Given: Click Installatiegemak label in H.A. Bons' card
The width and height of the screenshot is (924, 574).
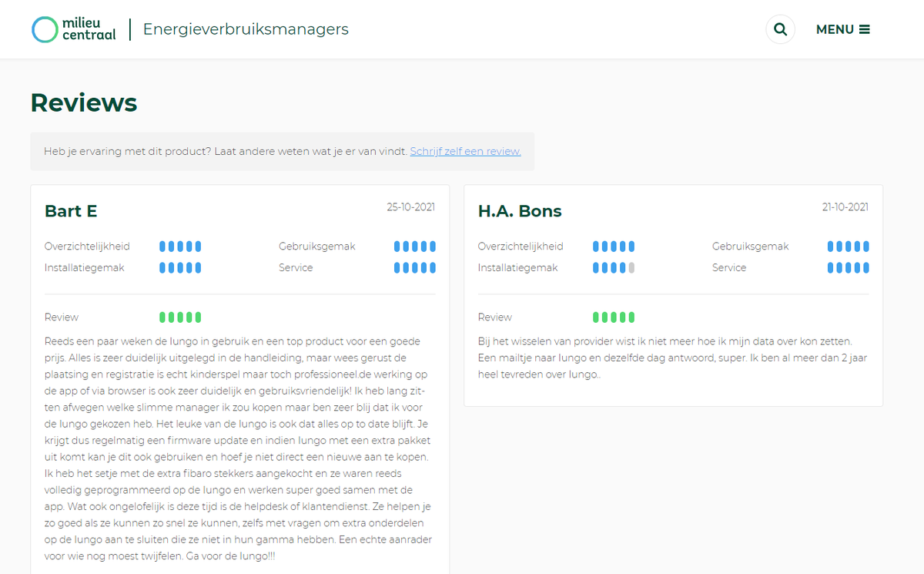Looking at the screenshot, I should coord(518,267).
